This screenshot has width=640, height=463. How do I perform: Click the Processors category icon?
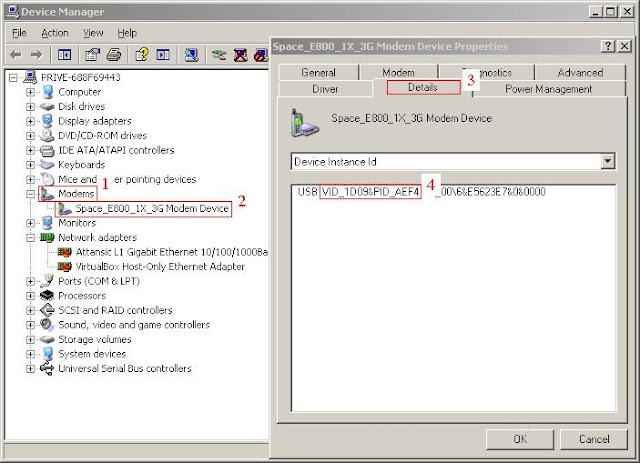pyautogui.click(x=47, y=296)
